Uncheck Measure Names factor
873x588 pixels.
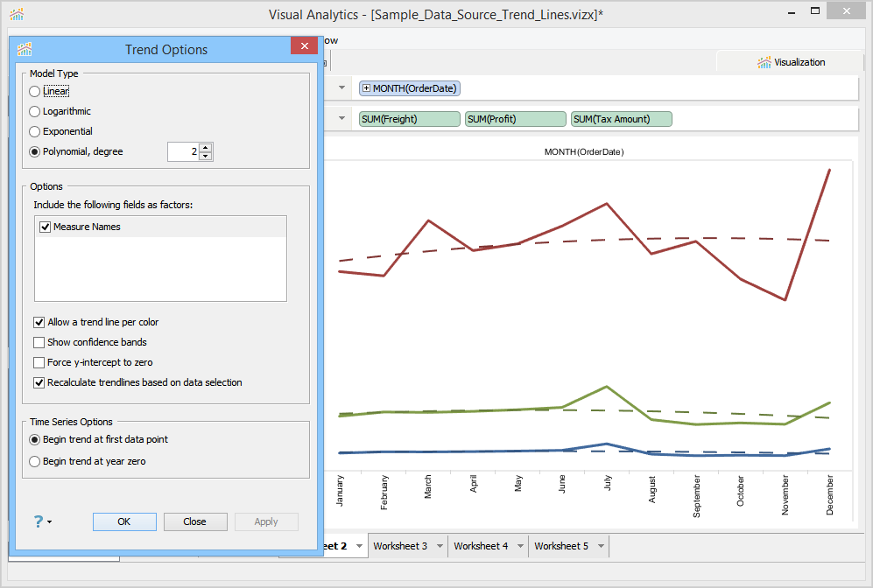coord(46,227)
